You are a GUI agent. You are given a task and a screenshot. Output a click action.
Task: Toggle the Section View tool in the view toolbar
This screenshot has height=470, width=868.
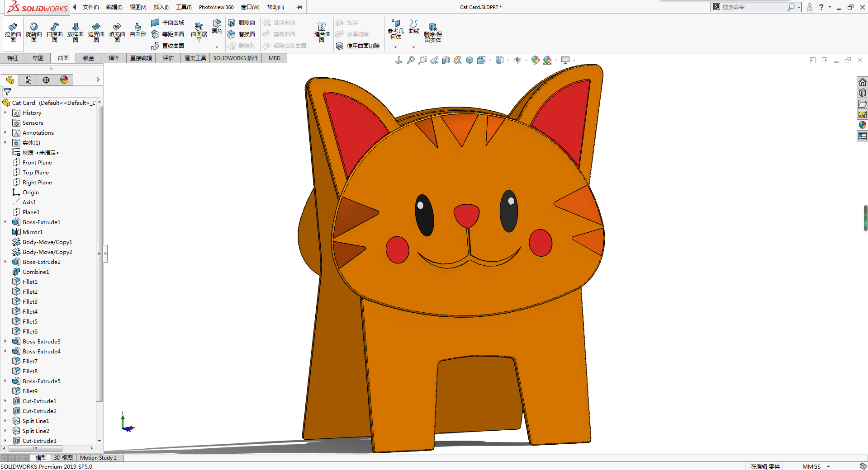pyautogui.click(x=446, y=60)
